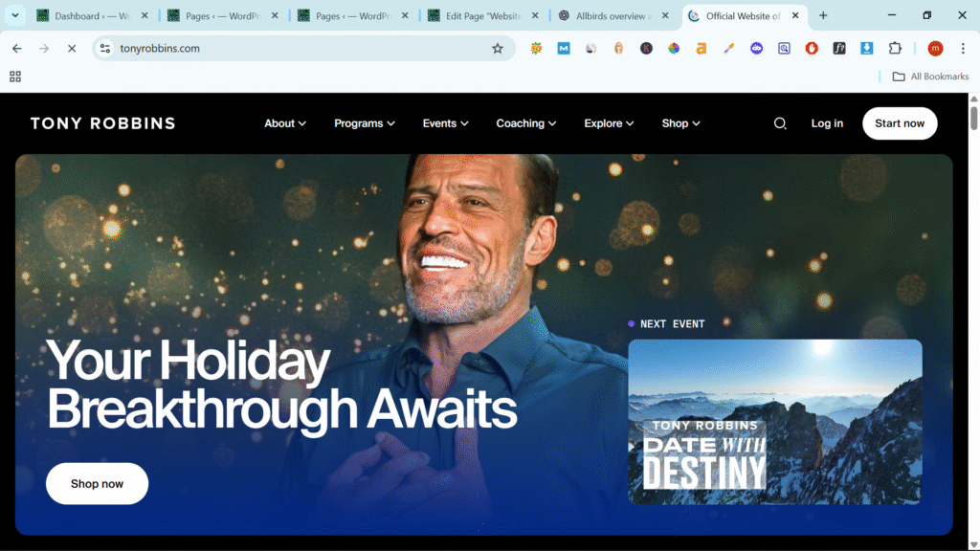Stop loading the page with the X button
The width and height of the screenshot is (980, 551).
click(x=72, y=49)
